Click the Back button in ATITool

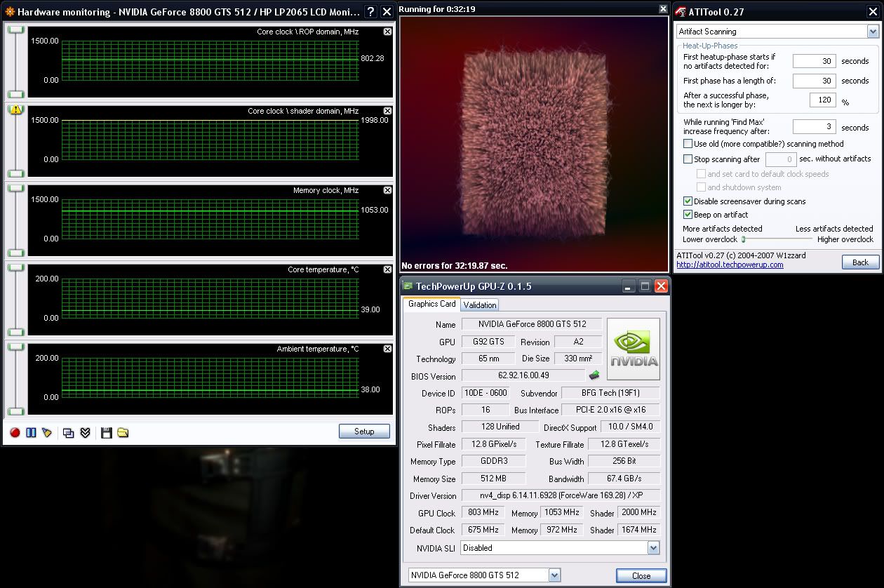click(860, 262)
